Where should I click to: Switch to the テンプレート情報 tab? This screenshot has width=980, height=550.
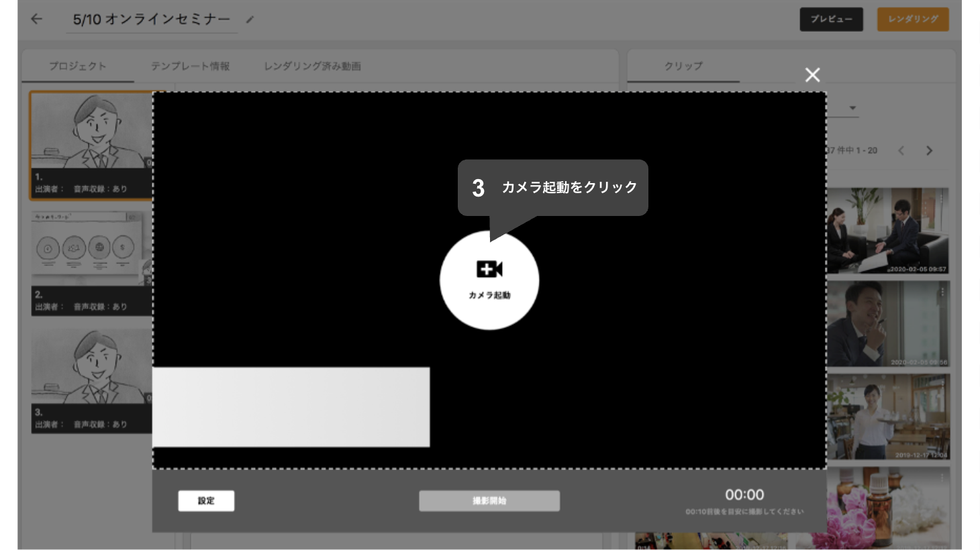point(191,66)
